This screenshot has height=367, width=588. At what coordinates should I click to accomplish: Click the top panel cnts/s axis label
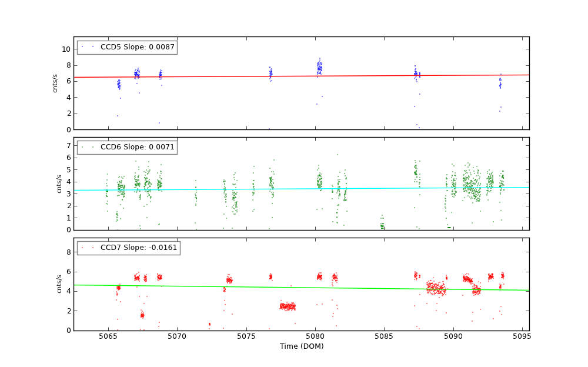point(55,83)
